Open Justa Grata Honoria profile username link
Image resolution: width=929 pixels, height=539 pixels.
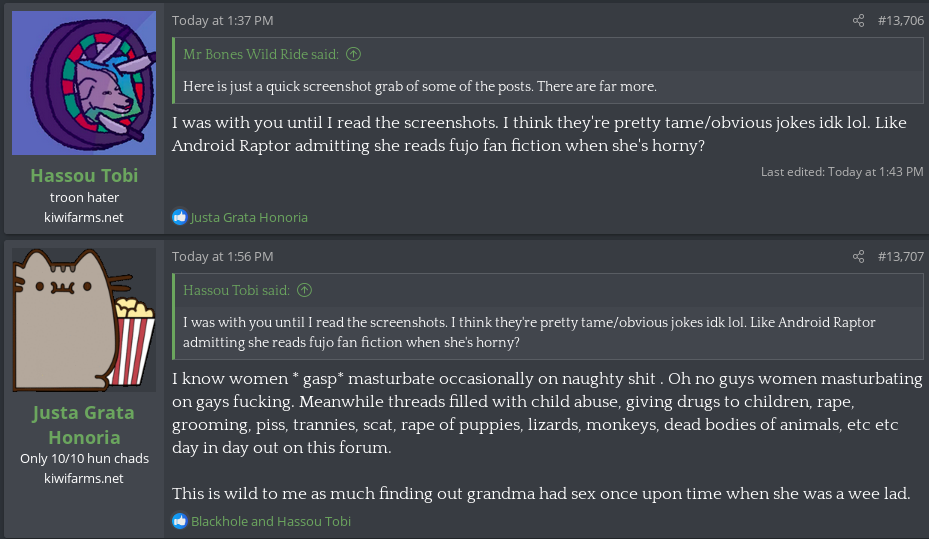[84, 425]
